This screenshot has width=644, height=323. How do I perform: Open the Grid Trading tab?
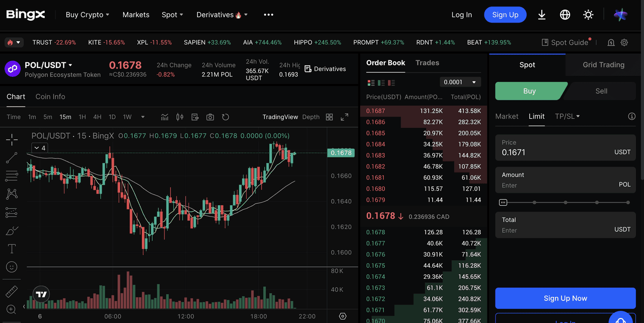(x=603, y=65)
